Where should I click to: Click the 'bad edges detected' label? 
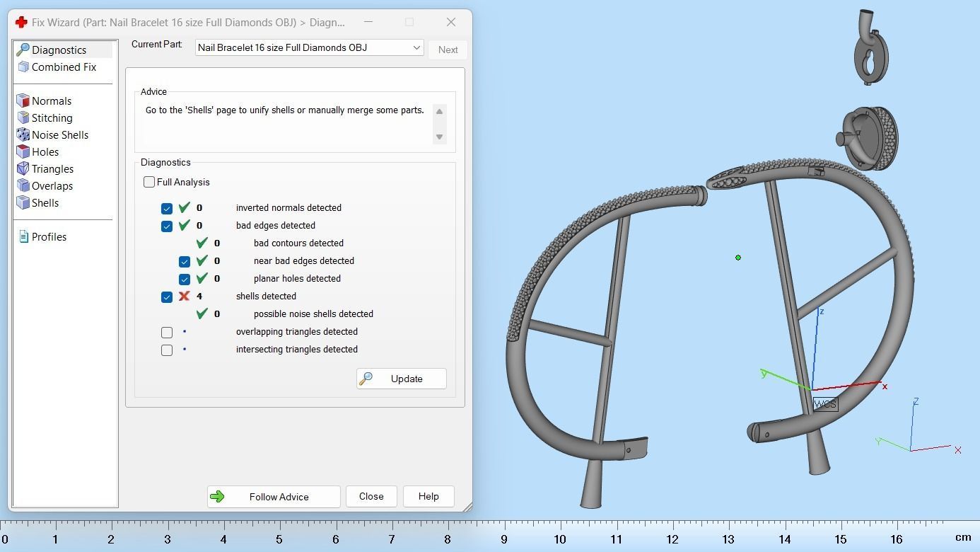point(276,226)
